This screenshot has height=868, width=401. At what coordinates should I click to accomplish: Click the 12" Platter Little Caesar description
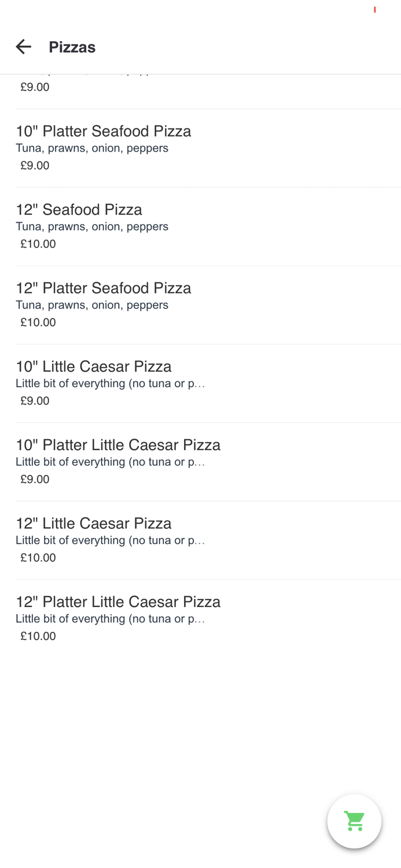pos(111,619)
